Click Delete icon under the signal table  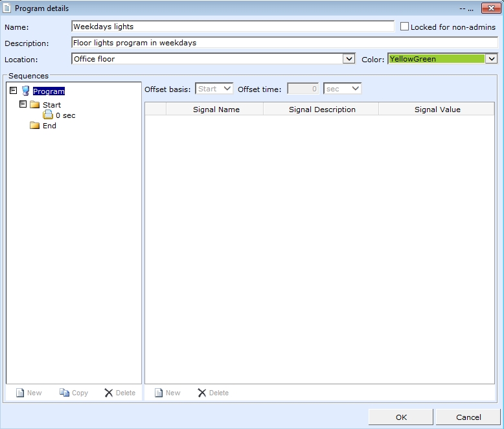[x=202, y=393]
